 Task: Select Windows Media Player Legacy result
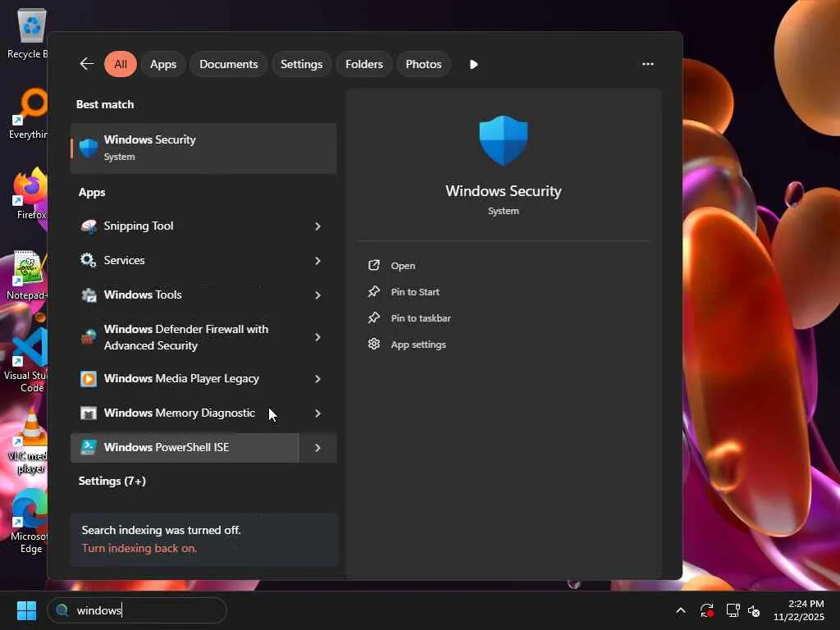tap(203, 379)
